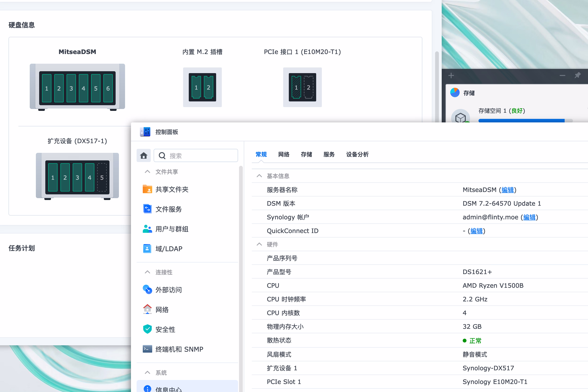Image resolution: width=588 pixels, height=392 pixels.
Task: Switch to the Network (网络) tab
Action: click(284, 154)
